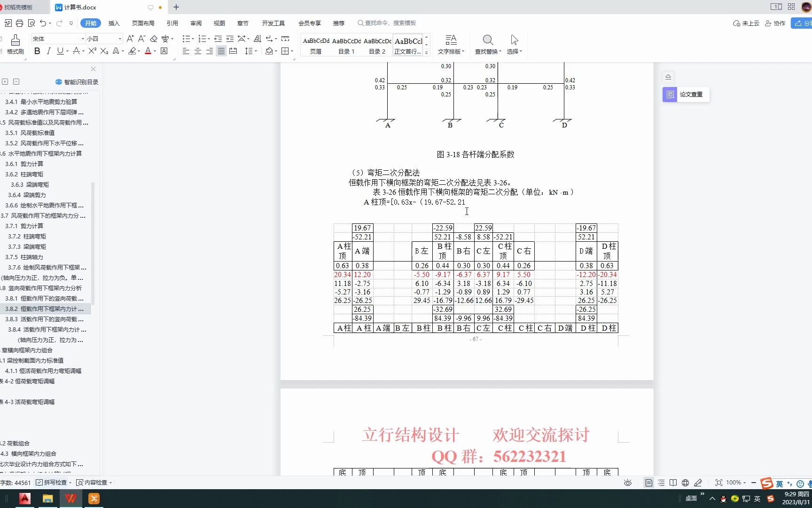The image size is (812, 508).
Task: Go to heading 3.6.1 剪力计算
Action: tap(24, 164)
